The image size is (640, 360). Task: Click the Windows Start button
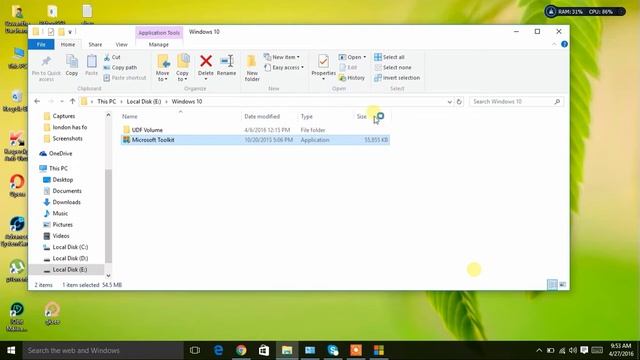coord(11,350)
